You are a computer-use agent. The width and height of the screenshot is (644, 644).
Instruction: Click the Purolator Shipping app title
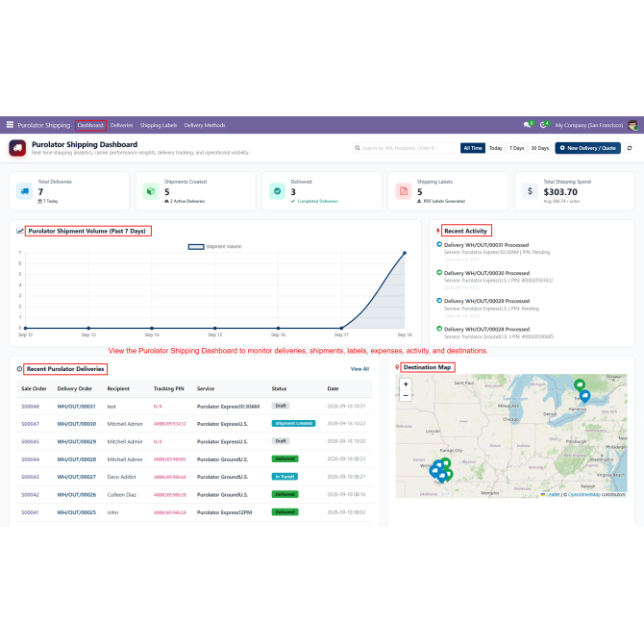(x=44, y=125)
